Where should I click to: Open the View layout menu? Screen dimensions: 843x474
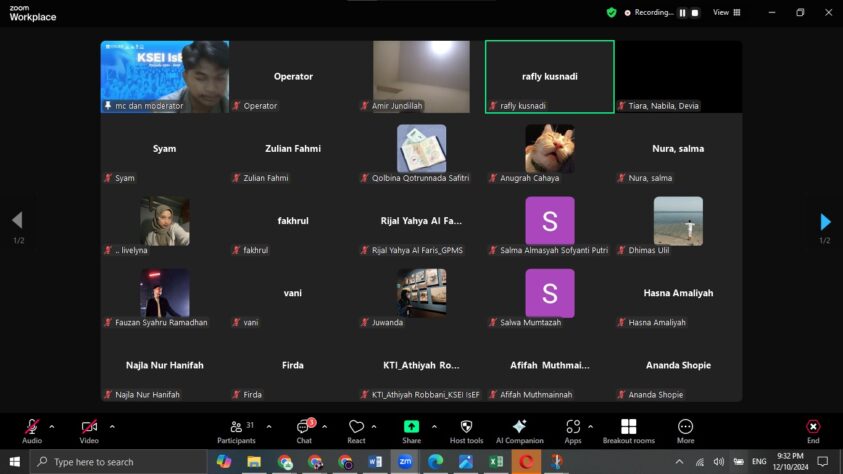[726, 13]
